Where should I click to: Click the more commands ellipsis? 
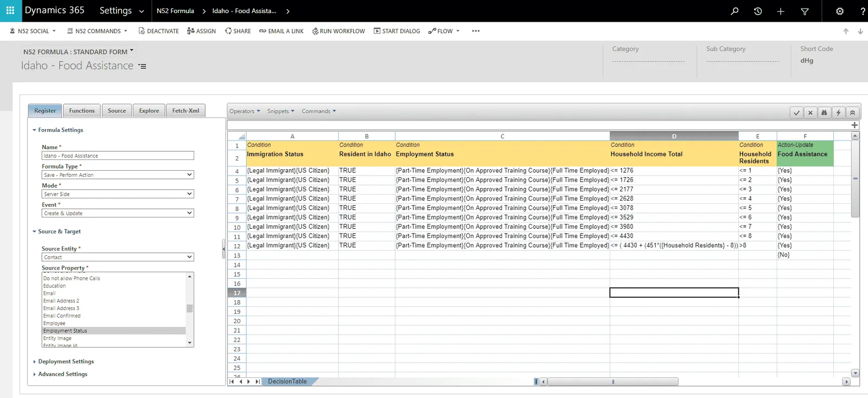[476, 31]
